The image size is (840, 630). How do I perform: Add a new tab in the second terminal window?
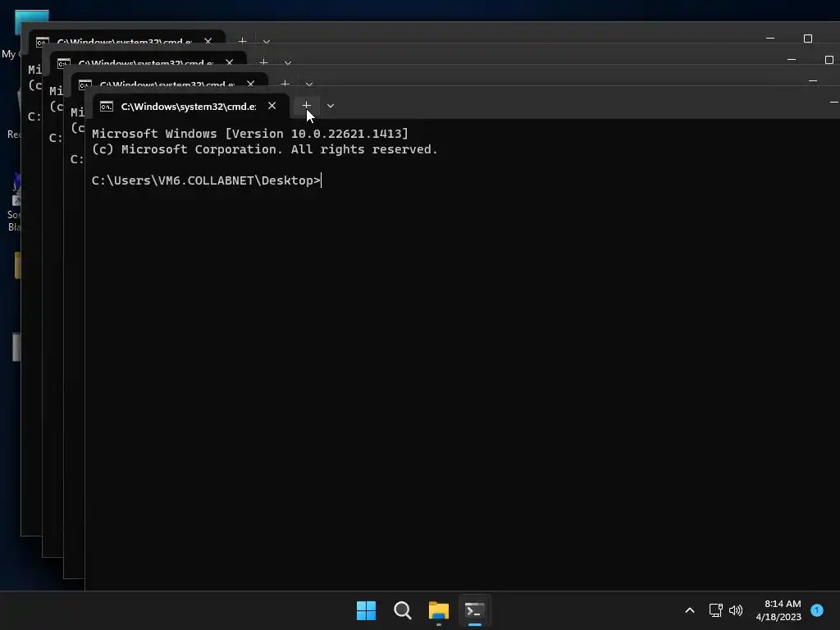pyautogui.click(x=285, y=84)
